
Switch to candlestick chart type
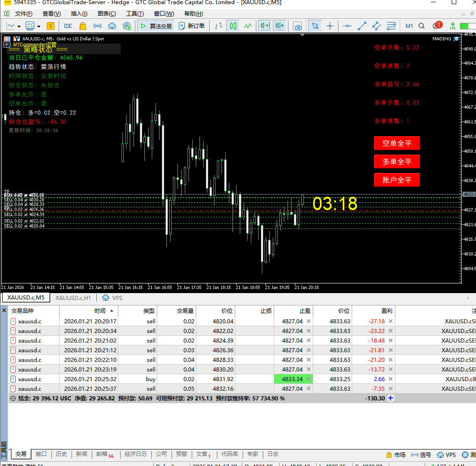[x=233, y=26]
